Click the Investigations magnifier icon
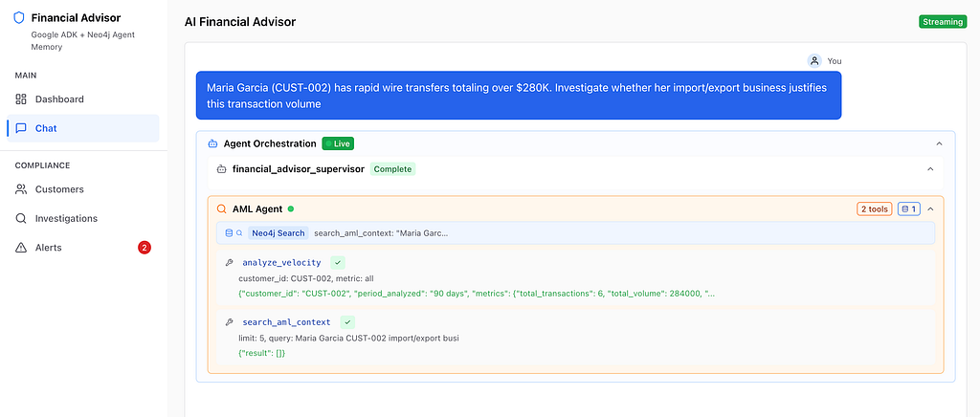This screenshot has width=980, height=417. point(21,218)
